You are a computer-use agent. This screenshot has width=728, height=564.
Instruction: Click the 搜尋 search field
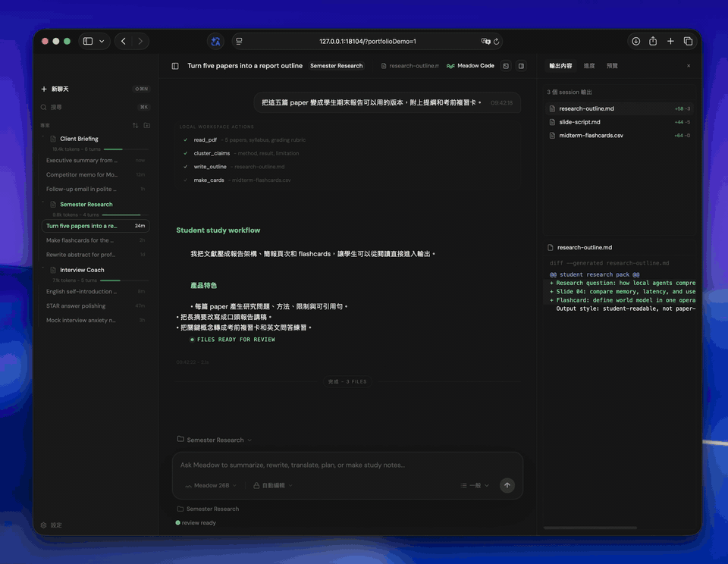tap(96, 107)
